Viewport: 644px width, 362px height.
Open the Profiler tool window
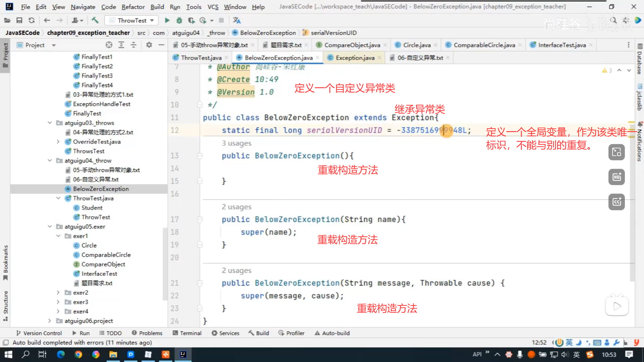pos(291,333)
